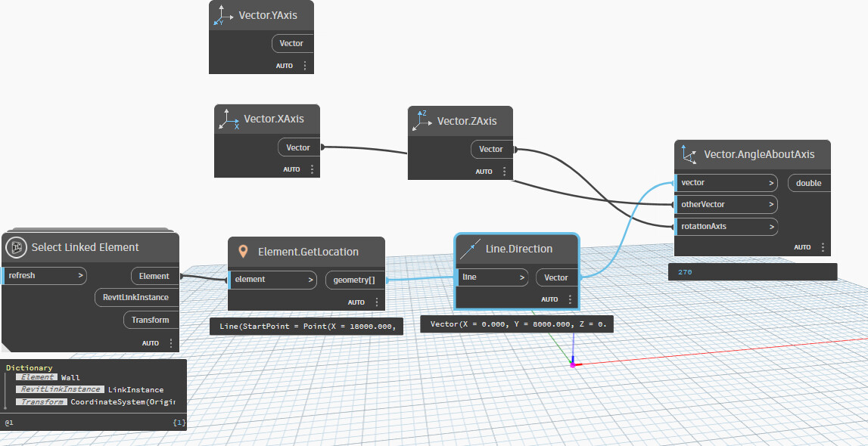Click AUTO lacing label on Select Linked Element

tap(151, 343)
